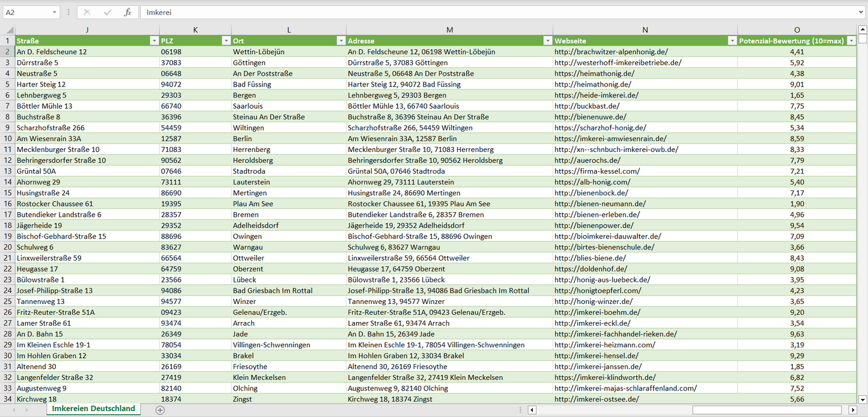
Task: Click the Insert Function fx icon
Action: click(127, 12)
